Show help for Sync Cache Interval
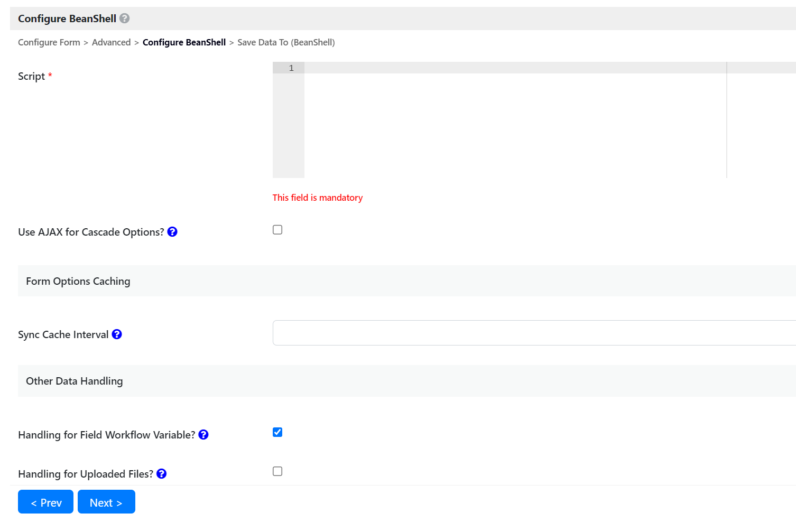Screen dimensions: 796x532 tap(117, 334)
